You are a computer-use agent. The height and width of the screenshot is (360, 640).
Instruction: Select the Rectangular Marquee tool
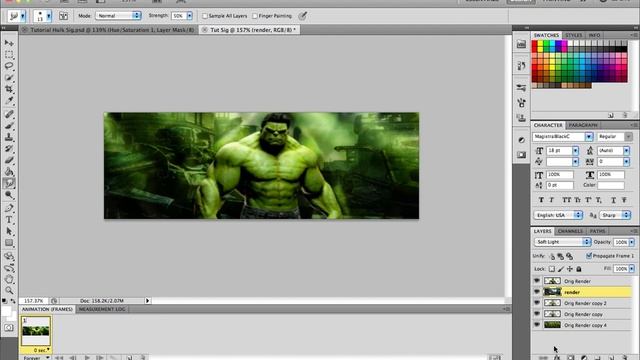[x=9, y=55]
